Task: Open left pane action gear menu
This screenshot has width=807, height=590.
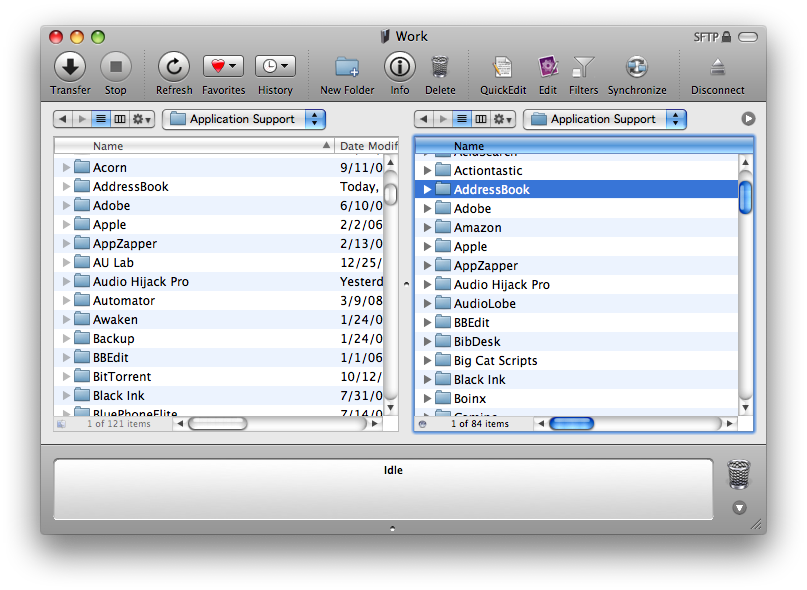Action: click(142, 119)
